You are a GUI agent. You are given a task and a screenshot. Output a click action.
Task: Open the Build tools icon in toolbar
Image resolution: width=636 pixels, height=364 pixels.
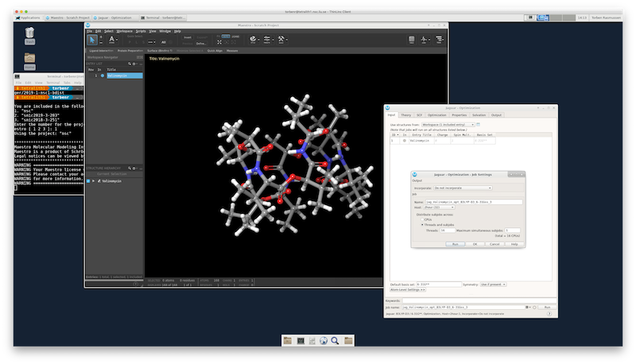point(281,39)
